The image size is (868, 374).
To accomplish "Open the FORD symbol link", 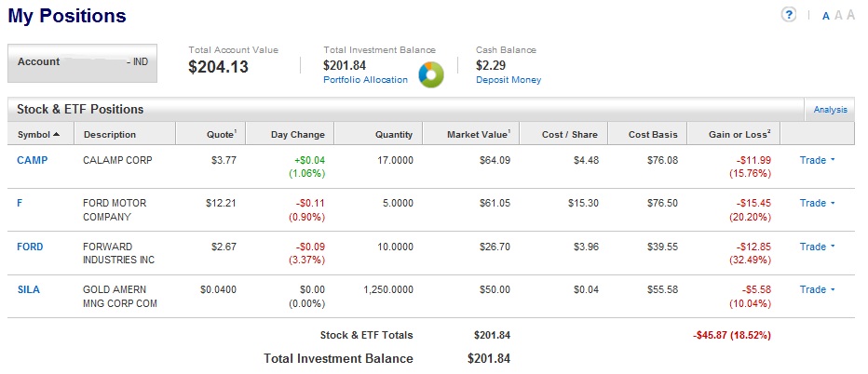I will [30, 247].
